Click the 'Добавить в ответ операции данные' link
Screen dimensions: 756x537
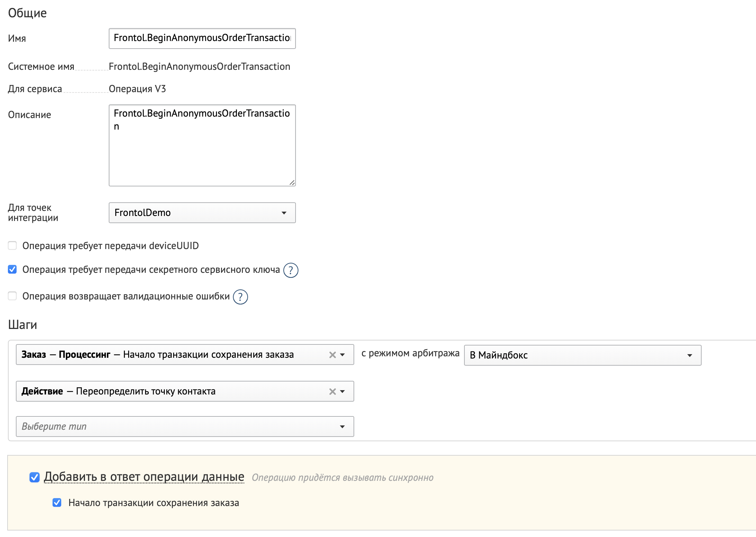click(144, 477)
